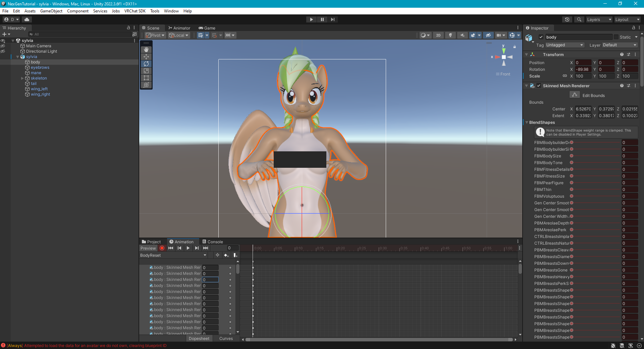Toggle 2D scene view mode

coord(438,35)
